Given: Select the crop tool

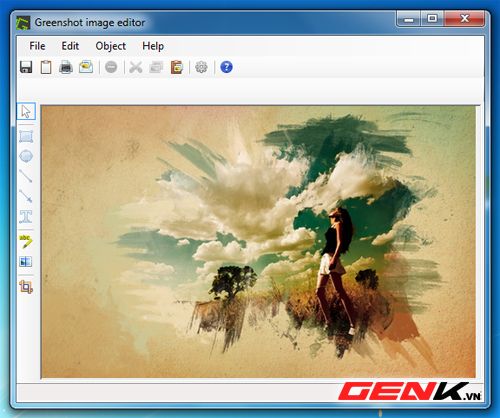Looking at the screenshot, I should (x=26, y=287).
